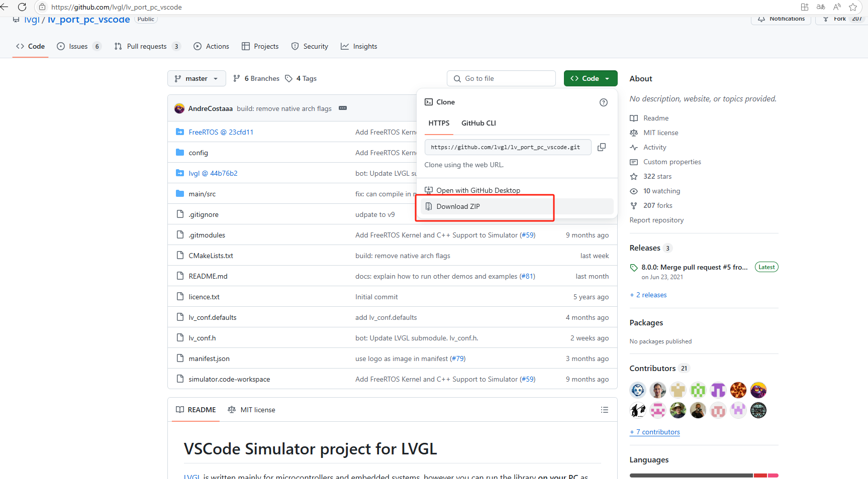Open lv_conf.h file
This screenshot has width=868, height=479.
tap(202, 338)
